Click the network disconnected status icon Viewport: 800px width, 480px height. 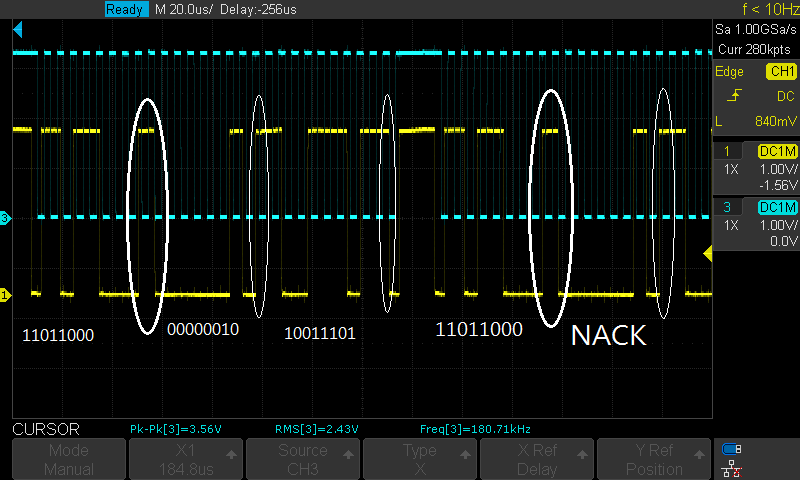tap(732, 468)
